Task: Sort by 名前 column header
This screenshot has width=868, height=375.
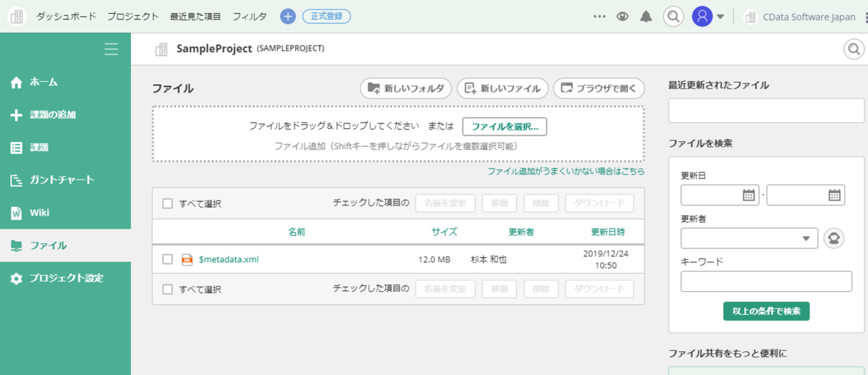Action: point(297,232)
